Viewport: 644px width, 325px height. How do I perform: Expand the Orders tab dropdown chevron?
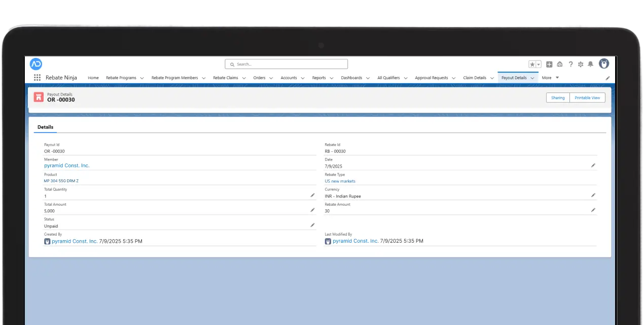(271, 78)
